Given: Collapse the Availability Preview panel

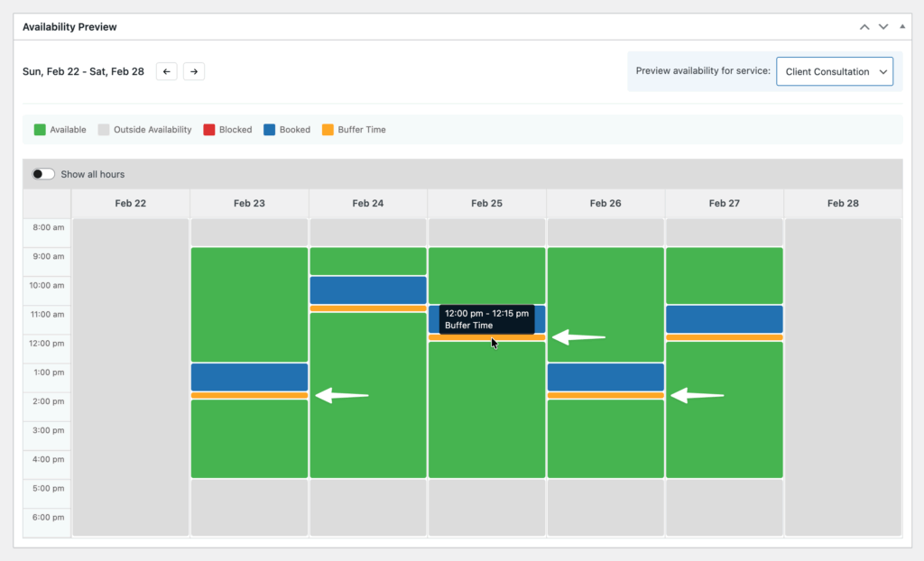Looking at the screenshot, I should coord(901,26).
